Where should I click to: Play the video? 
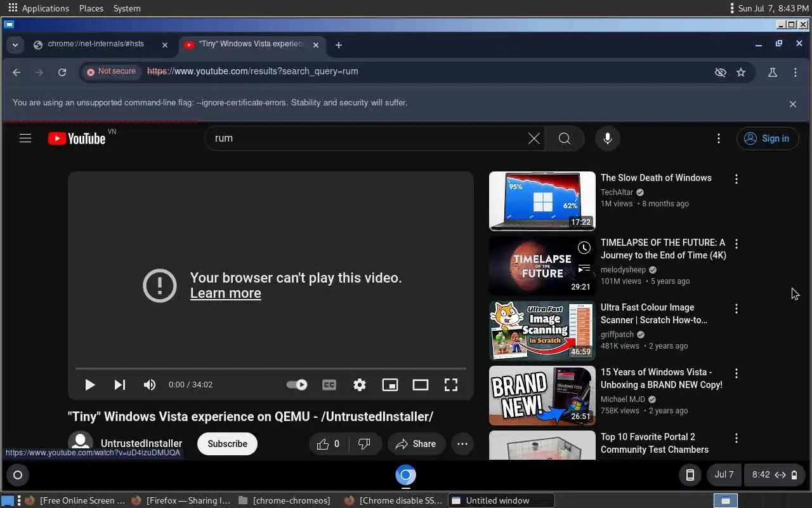(x=90, y=385)
